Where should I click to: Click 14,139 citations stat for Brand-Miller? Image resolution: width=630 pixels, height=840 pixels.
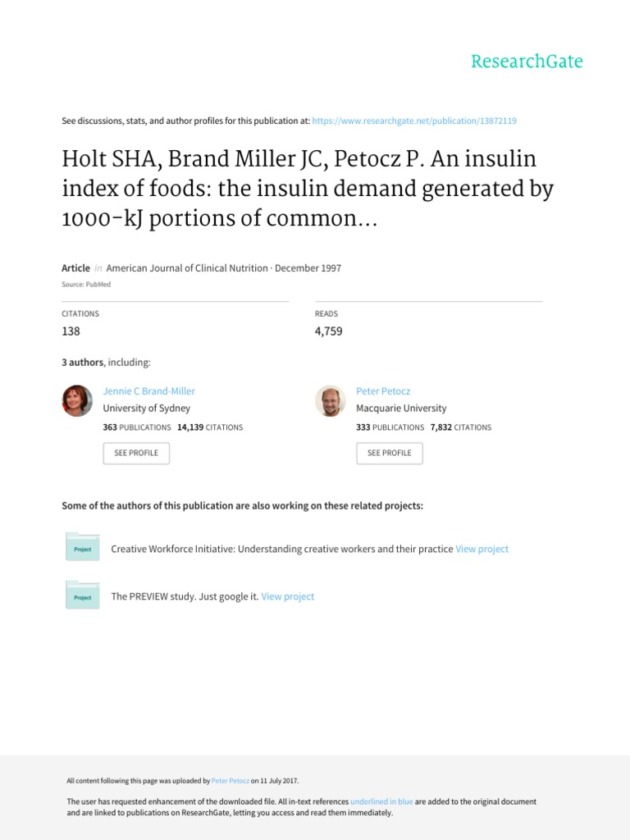(x=210, y=427)
